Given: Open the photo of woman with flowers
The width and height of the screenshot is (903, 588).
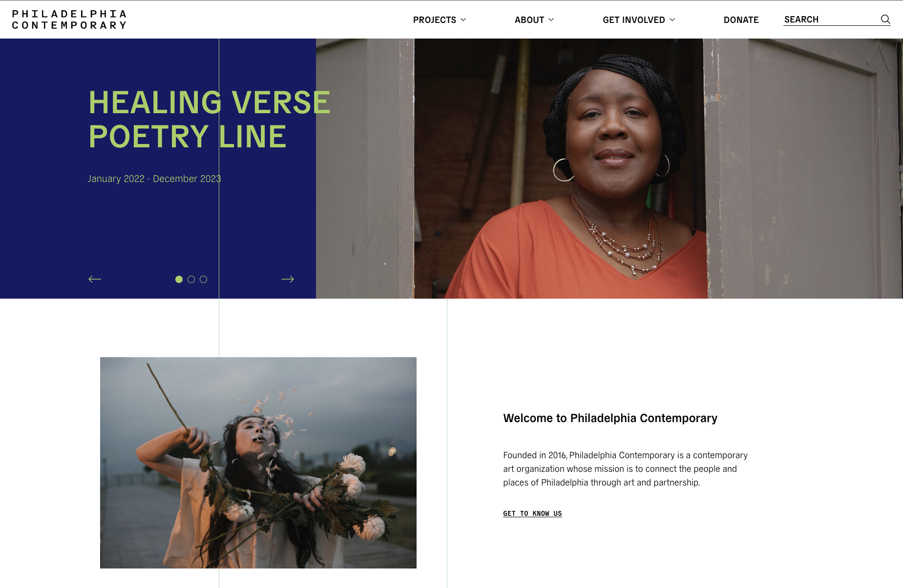Looking at the screenshot, I should 258,463.
